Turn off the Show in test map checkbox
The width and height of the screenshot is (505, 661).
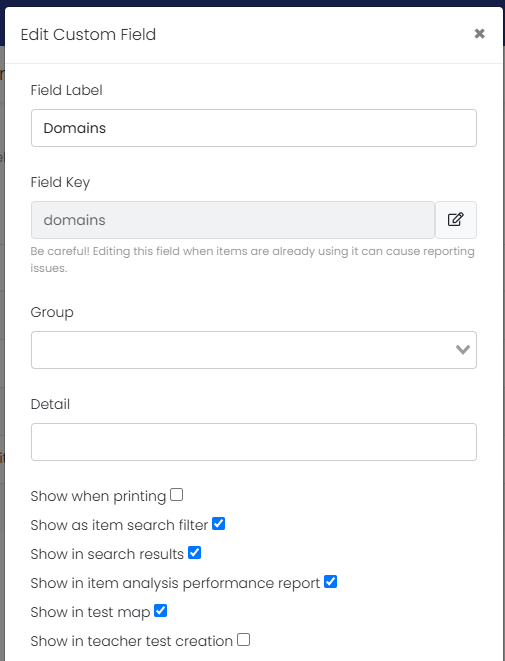[x=161, y=610]
